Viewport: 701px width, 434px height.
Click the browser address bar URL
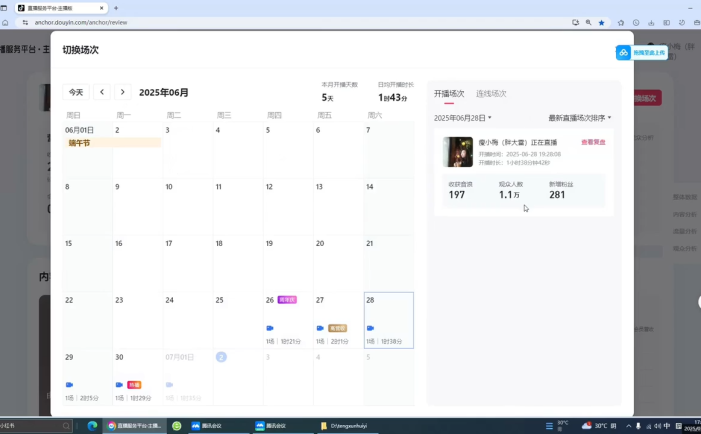81,22
